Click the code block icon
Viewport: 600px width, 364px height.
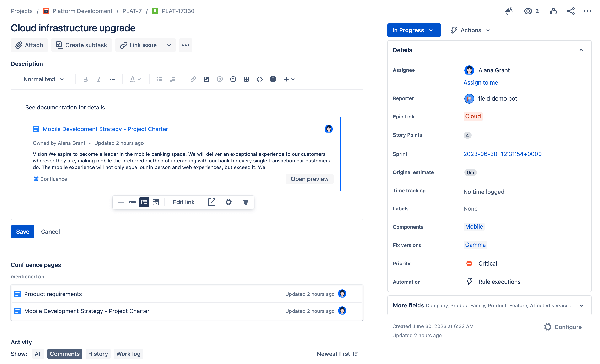pos(259,79)
